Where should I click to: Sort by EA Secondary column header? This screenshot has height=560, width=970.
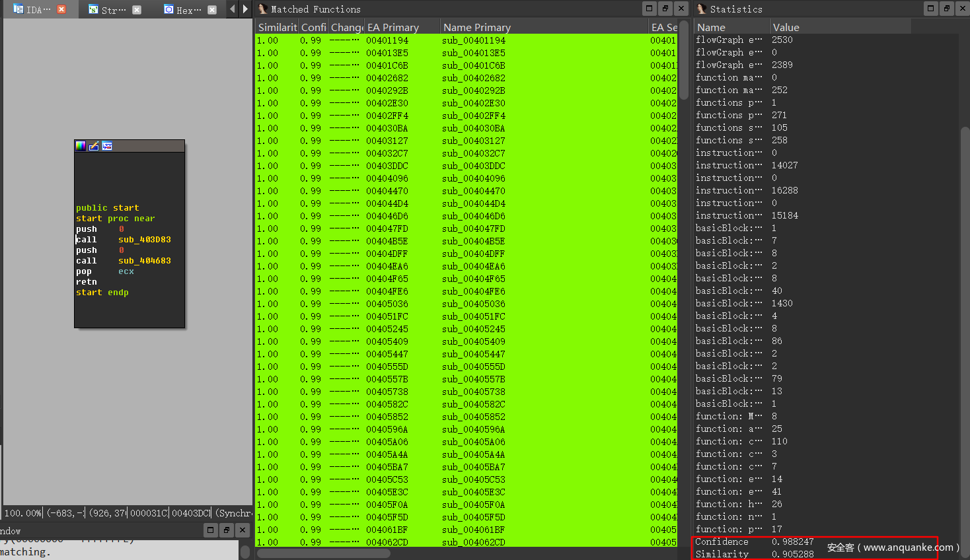663,27
